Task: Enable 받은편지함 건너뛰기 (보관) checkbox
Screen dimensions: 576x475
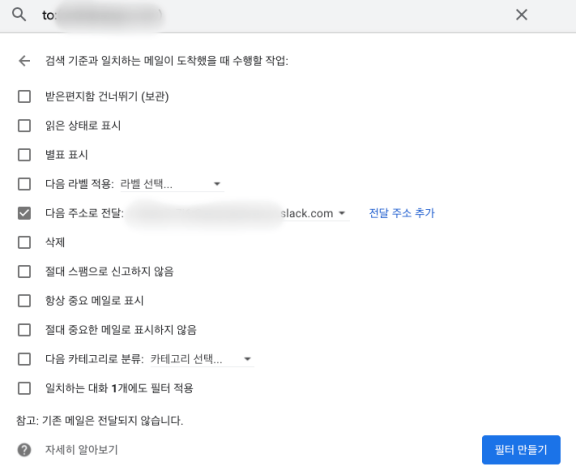Action: pyautogui.click(x=24, y=96)
